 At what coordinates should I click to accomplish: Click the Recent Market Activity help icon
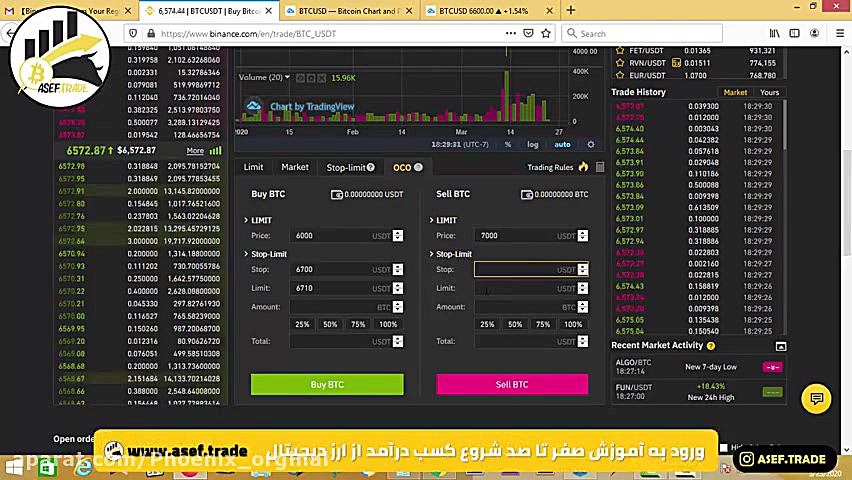coord(711,346)
